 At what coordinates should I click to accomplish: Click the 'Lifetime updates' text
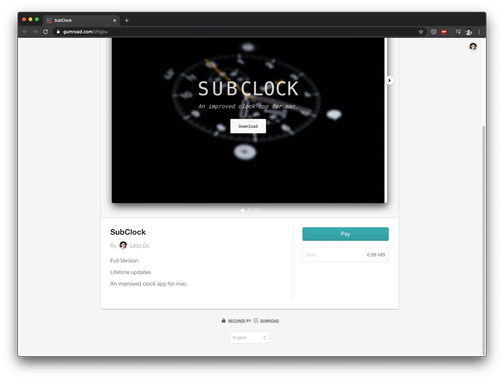point(130,272)
